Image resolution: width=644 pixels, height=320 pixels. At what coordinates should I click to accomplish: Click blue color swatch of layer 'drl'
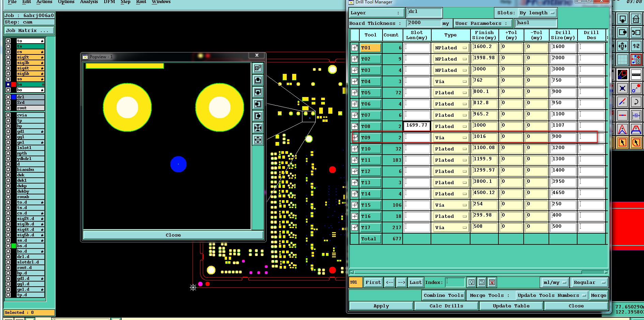tap(14, 97)
